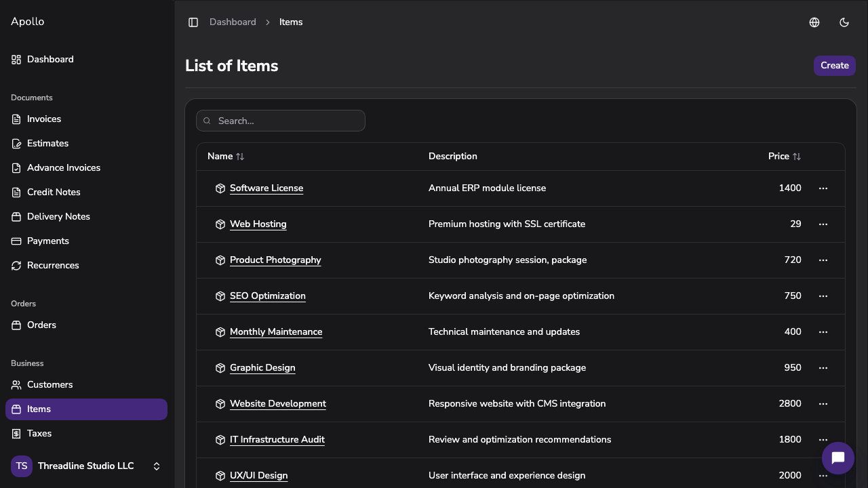Open Customers in the sidebar
This screenshot has height=488, width=868.
[86, 385]
